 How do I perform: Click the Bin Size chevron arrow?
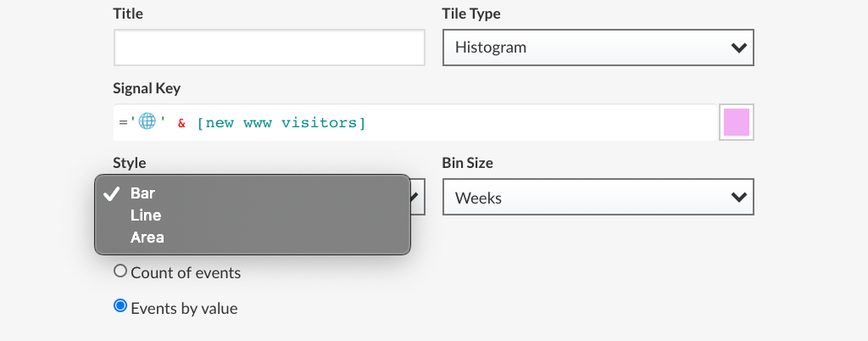tap(738, 198)
